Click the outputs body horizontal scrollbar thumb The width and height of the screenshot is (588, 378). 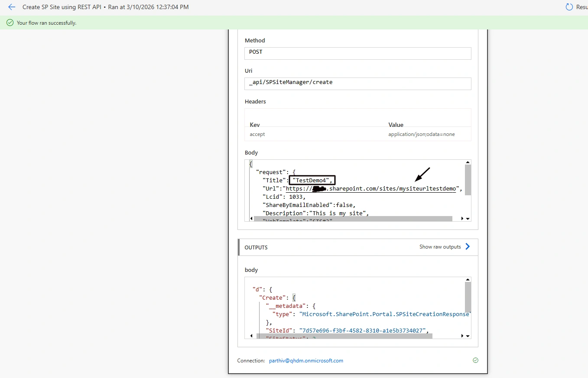344,336
